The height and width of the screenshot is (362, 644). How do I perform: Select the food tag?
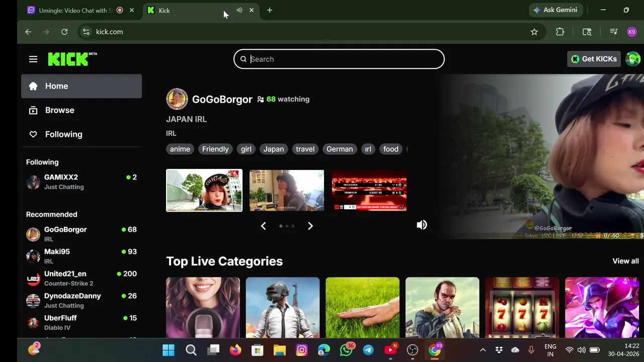pyautogui.click(x=390, y=149)
